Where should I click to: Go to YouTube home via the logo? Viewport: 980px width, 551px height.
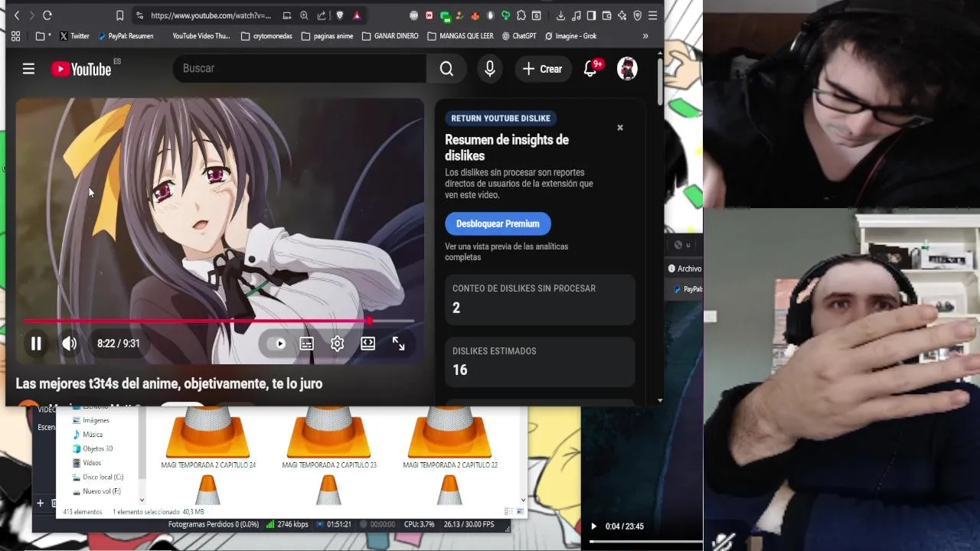[82, 69]
